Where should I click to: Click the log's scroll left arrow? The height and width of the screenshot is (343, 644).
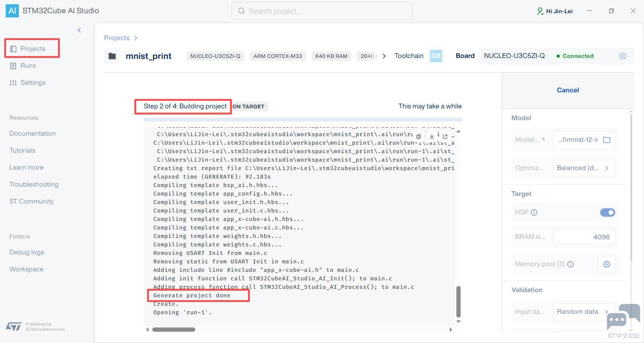(148, 329)
